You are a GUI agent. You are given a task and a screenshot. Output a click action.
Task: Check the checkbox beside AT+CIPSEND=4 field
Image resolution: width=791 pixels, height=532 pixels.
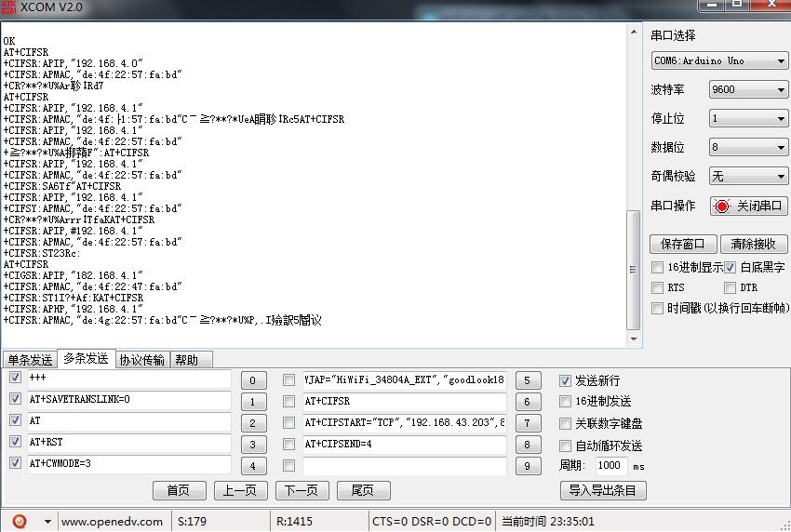288,444
